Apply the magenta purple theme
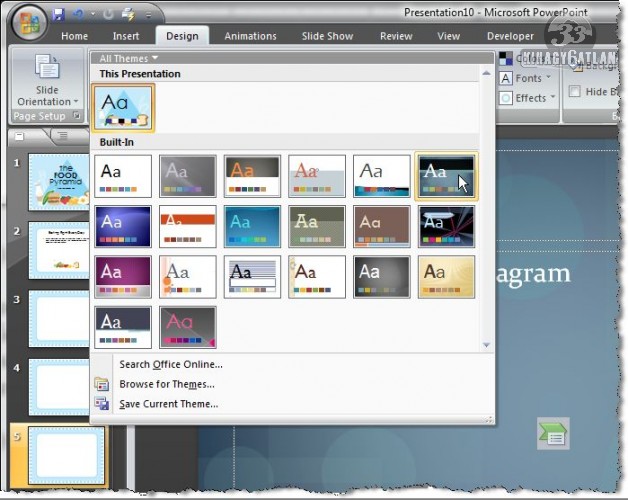The height and width of the screenshot is (500, 628). click(x=123, y=277)
